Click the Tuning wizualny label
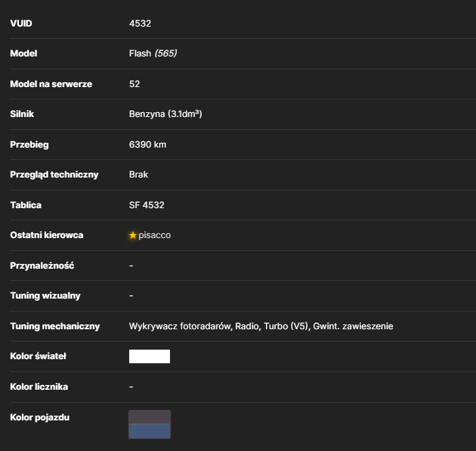The height and width of the screenshot is (451, 476). tap(46, 296)
